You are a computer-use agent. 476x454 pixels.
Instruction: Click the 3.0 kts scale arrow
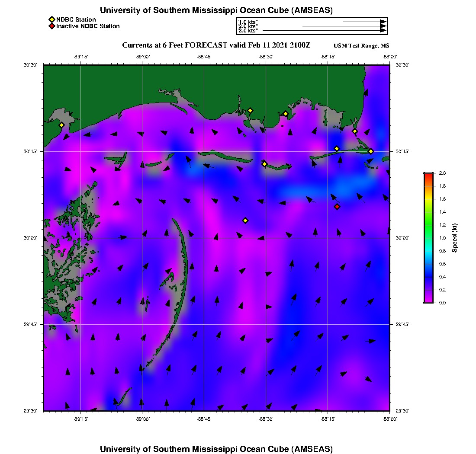pos(325,31)
